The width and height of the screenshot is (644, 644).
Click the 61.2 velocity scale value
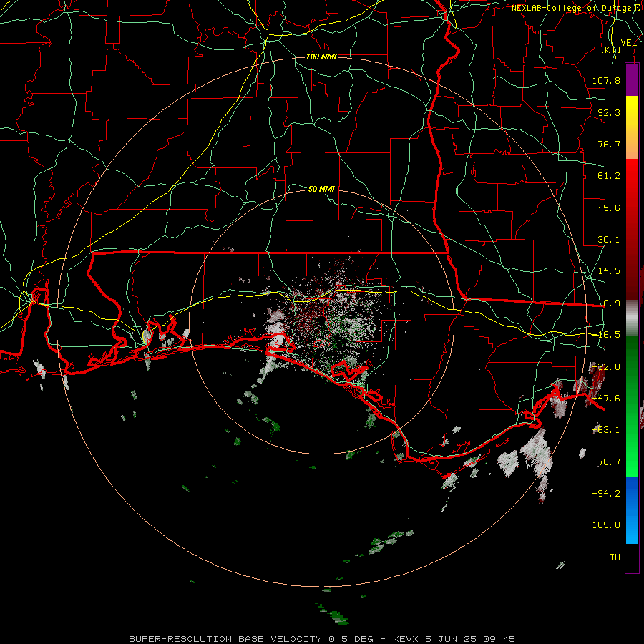[x=609, y=176]
